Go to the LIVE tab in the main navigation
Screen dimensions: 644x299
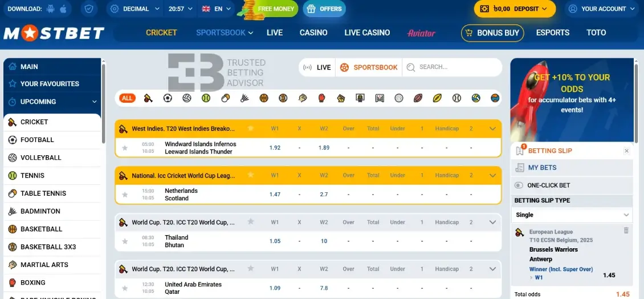[274, 33]
